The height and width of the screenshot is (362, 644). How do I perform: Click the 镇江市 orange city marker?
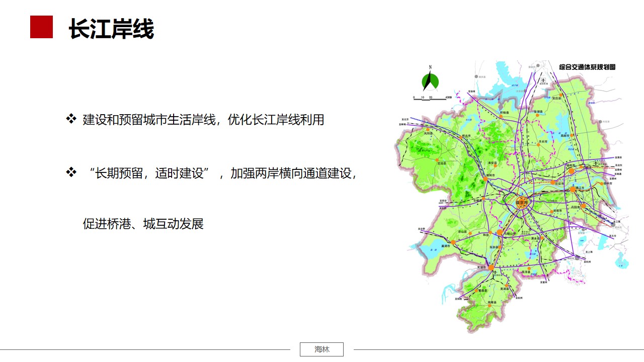(573, 190)
